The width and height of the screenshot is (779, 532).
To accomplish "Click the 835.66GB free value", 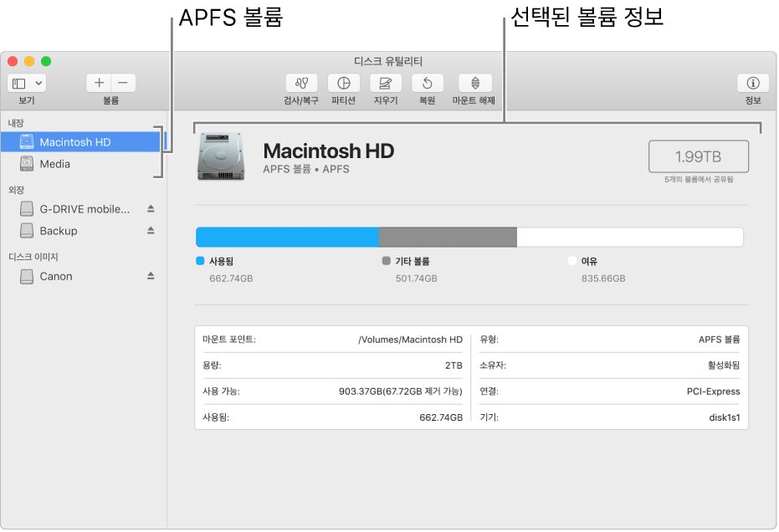I will point(603,279).
